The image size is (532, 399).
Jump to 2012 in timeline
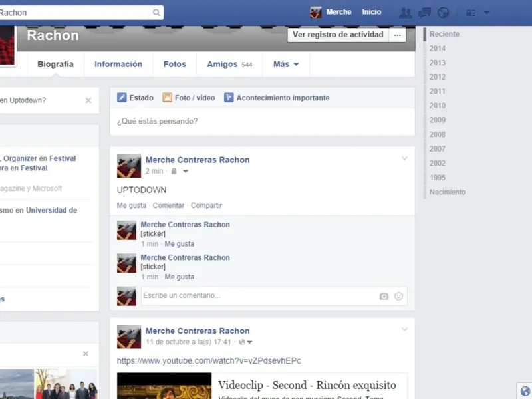437,77
